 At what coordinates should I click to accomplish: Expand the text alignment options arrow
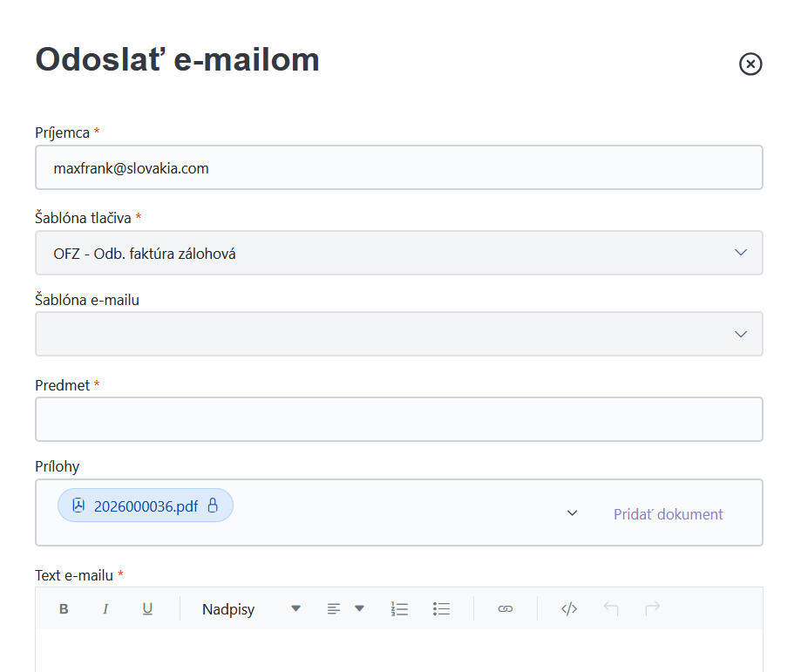pos(359,608)
